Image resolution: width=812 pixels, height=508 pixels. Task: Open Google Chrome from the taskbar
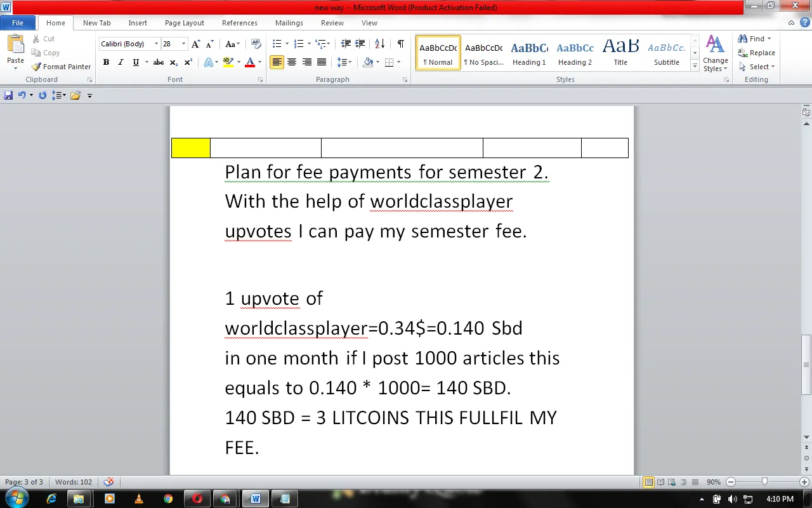tap(168, 498)
